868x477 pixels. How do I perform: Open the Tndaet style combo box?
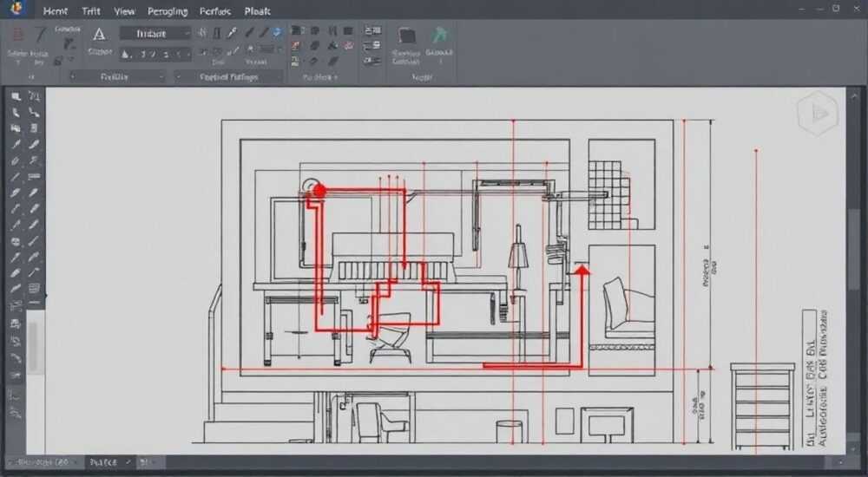tap(155, 34)
